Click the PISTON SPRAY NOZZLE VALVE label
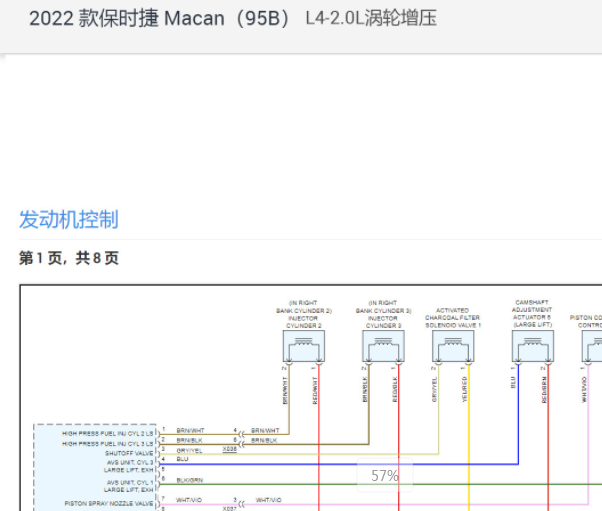 click(x=109, y=503)
